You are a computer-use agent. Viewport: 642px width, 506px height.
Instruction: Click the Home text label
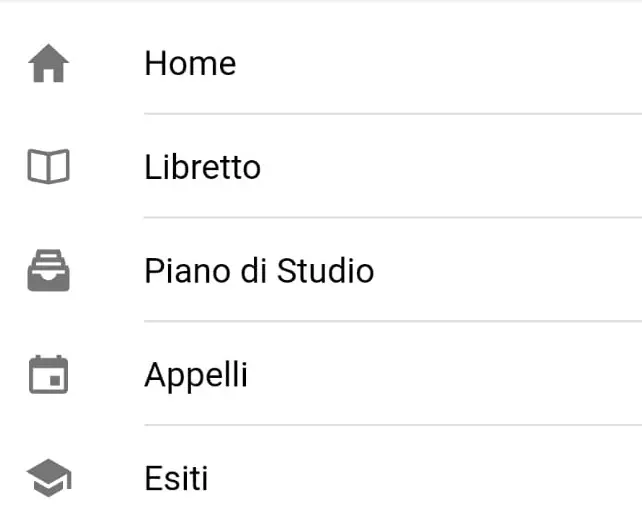(x=190, y=63)
